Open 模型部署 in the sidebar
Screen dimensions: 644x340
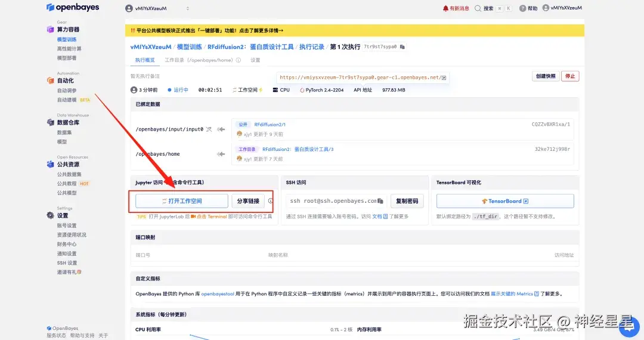pos(67,58)
